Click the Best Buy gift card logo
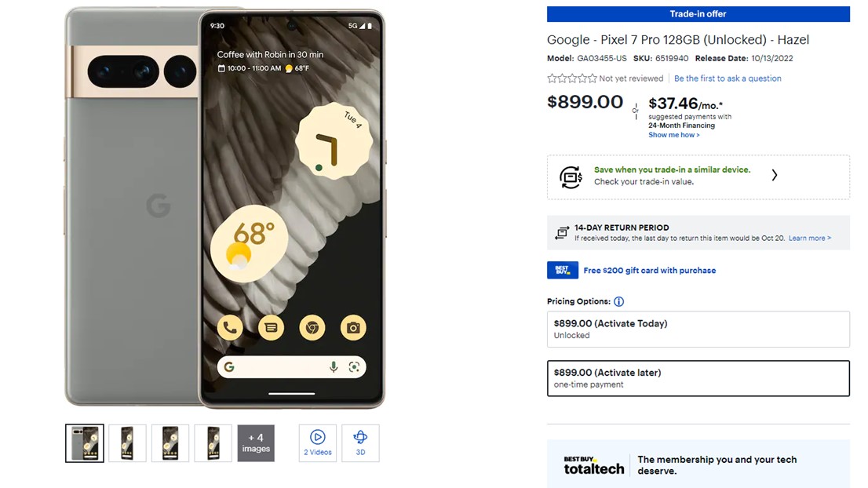The image size is (868, 488). coord(563,270)
